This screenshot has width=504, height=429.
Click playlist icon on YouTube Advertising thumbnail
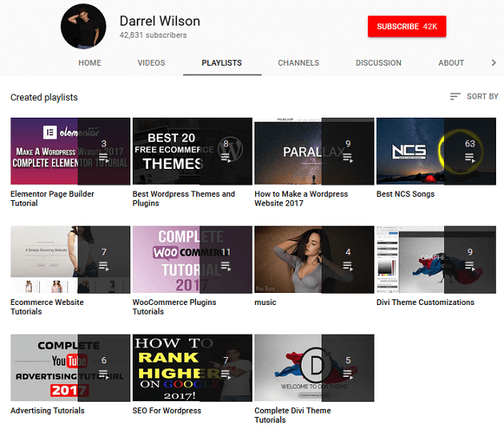(x=104, y=375)
